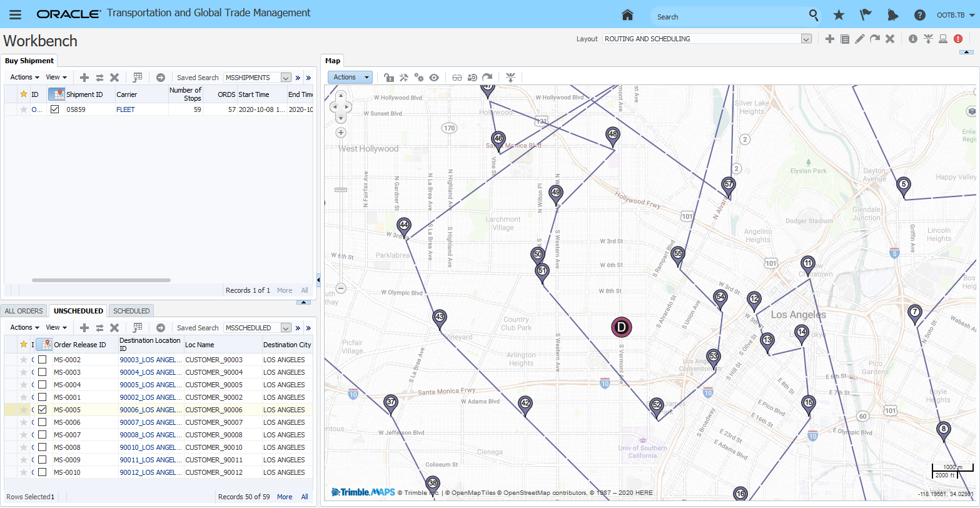Click More link in orders table footer
The width and height of the screenshot is (980, 508).
(285, 497)
